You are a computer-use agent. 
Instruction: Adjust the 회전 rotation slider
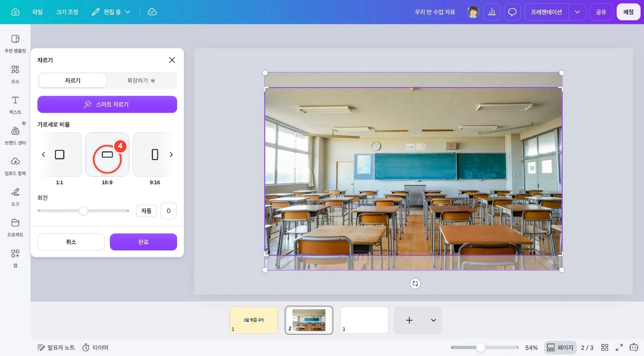click(x=83, y=211)
